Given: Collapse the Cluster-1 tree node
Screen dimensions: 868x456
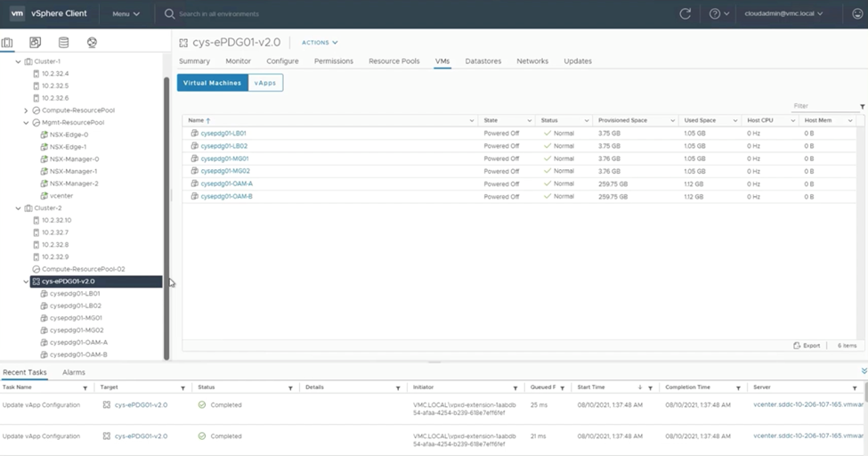Looking at the screenshot, I should [18, 61].
